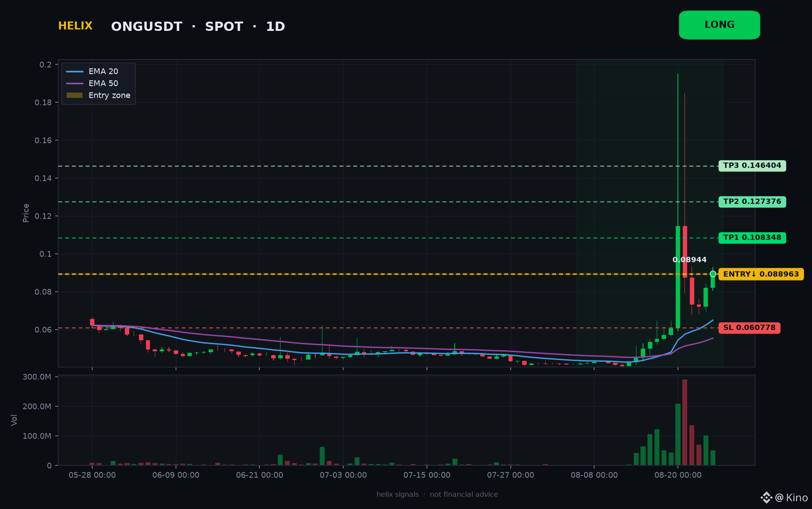Click the 0.1 price axis label
This screenshot has height=509, width=812.
[x=45, y=254]
